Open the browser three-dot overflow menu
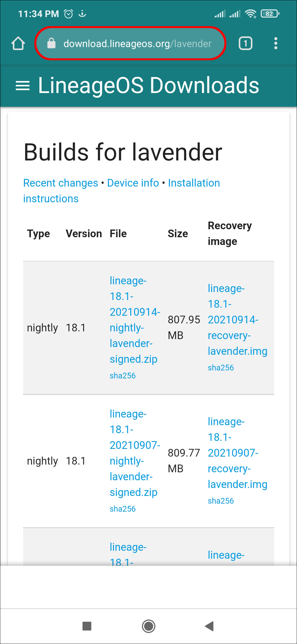 (x=276, y=43)
